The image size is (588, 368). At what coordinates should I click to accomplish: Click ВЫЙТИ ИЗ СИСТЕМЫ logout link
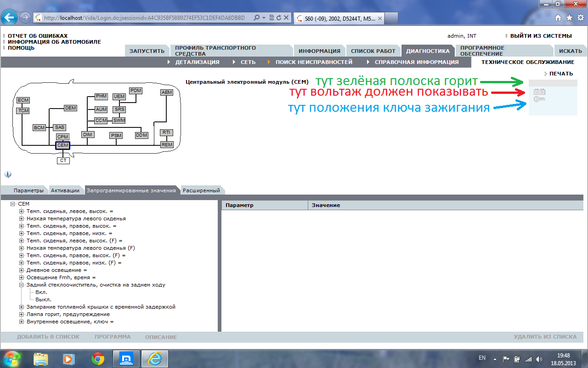click(x=541, y=36)
